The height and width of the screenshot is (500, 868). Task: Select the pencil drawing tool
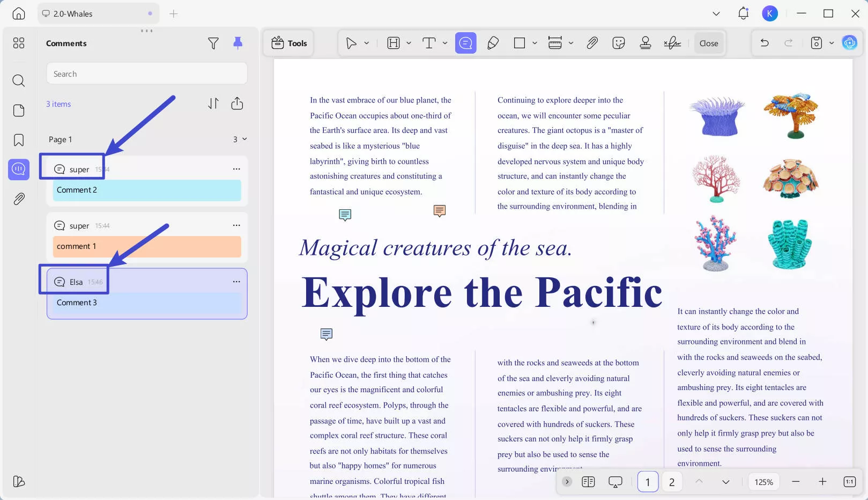tap(493, 43)
